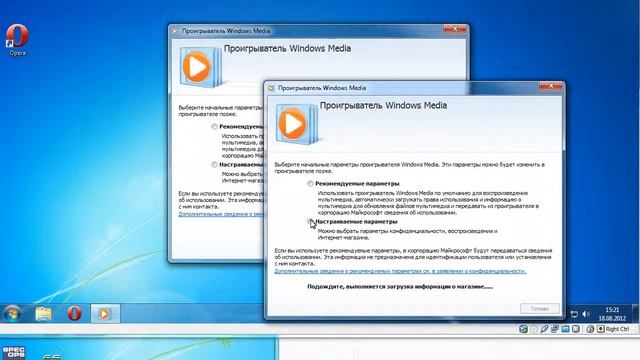Click the VirtualBox shared folders status icon

(x=565, y=329)
